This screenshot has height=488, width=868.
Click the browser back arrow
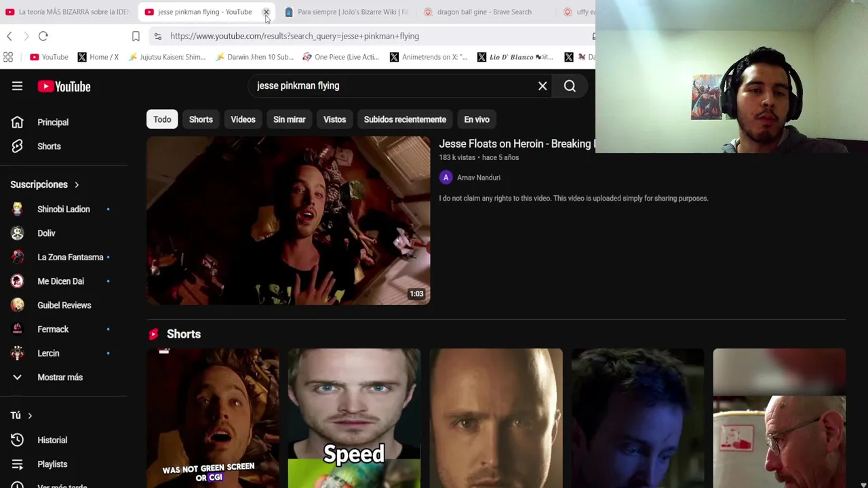(x=9, y=36)
